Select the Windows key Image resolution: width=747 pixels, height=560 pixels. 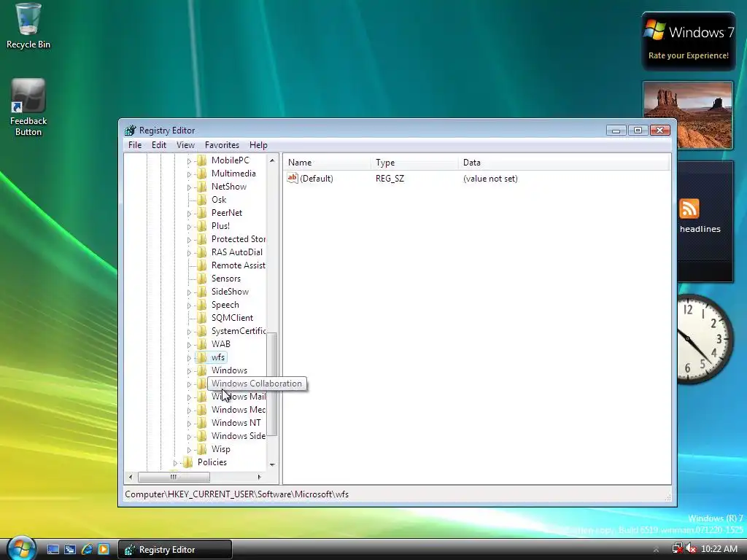pyautogui.click(x=229, y=370)
